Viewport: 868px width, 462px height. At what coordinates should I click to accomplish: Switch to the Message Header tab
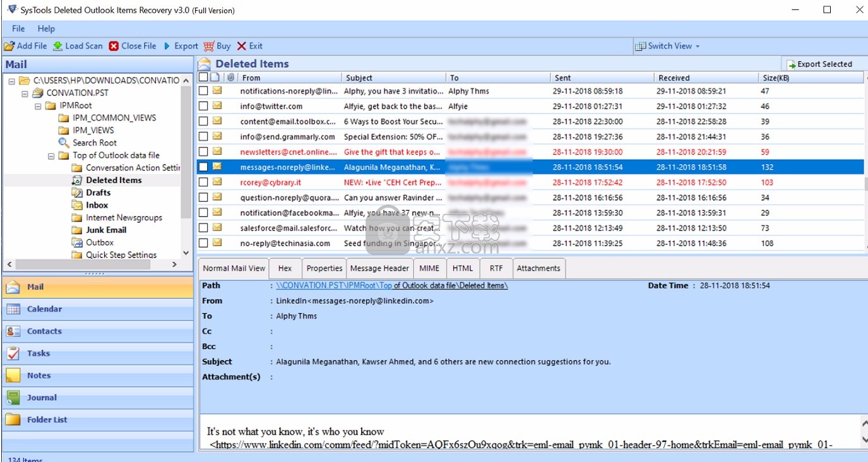pos(380,268)
